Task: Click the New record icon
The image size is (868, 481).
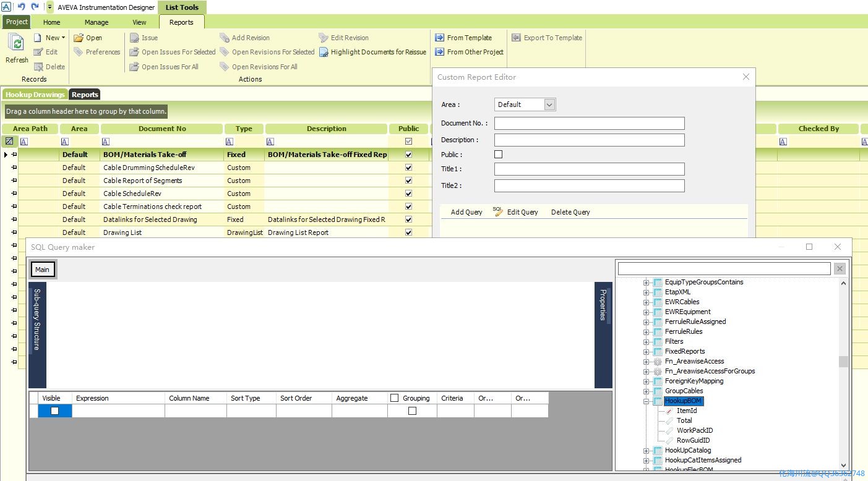Action: point(38,38)
